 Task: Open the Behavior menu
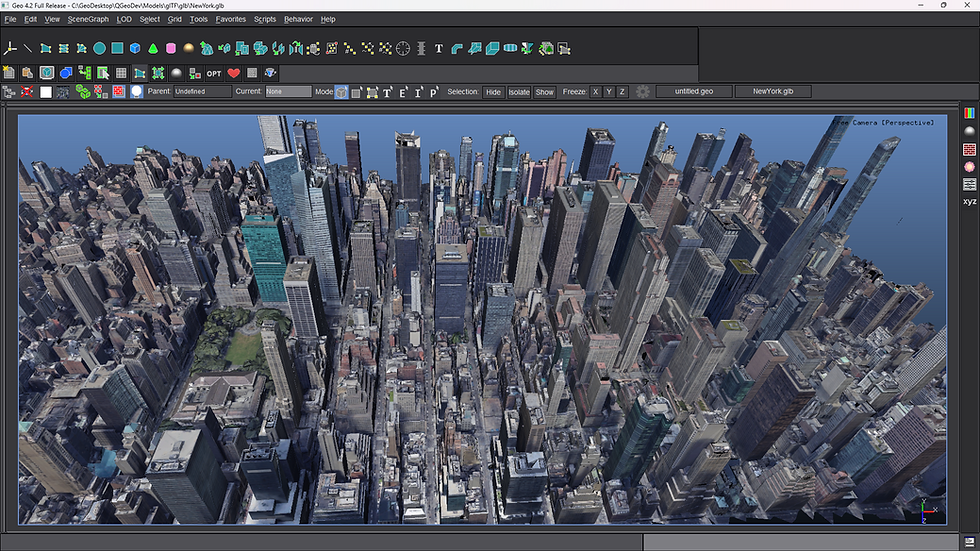[x=298, y=19]
